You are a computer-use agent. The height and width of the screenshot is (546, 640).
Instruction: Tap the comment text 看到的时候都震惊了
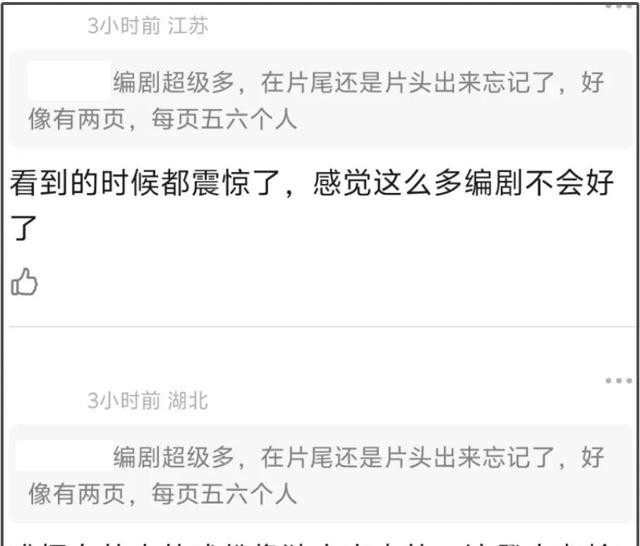(146, 183)
